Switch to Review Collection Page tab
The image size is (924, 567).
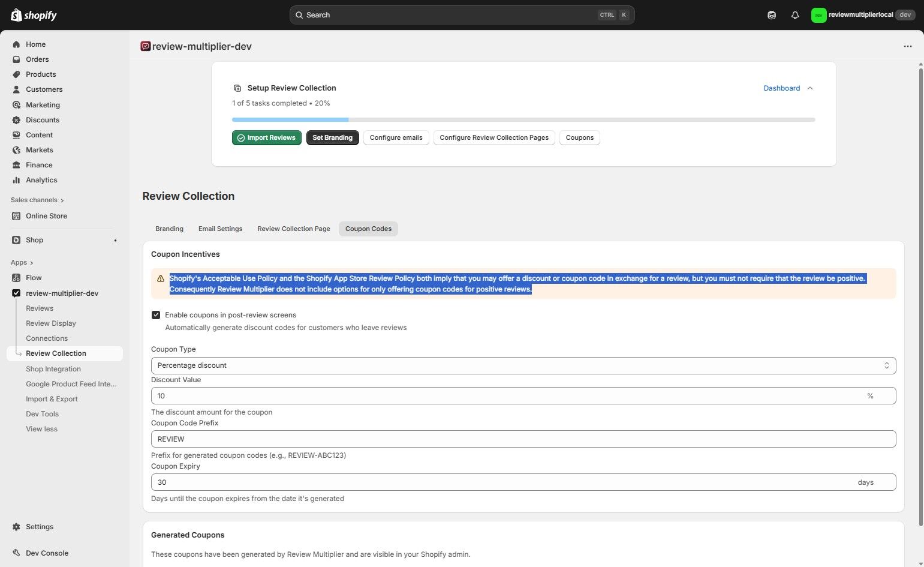click(294, 229)
